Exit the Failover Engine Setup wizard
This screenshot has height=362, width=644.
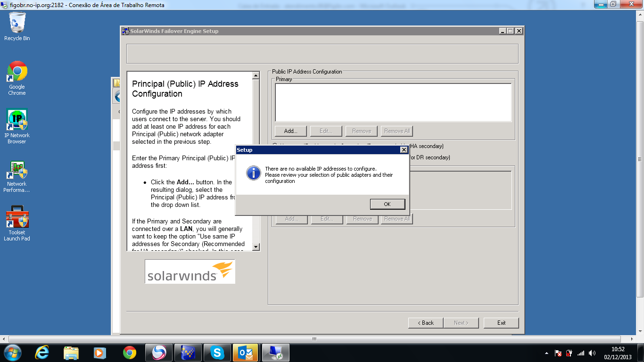pyautogui.click(x=501, y=323)
